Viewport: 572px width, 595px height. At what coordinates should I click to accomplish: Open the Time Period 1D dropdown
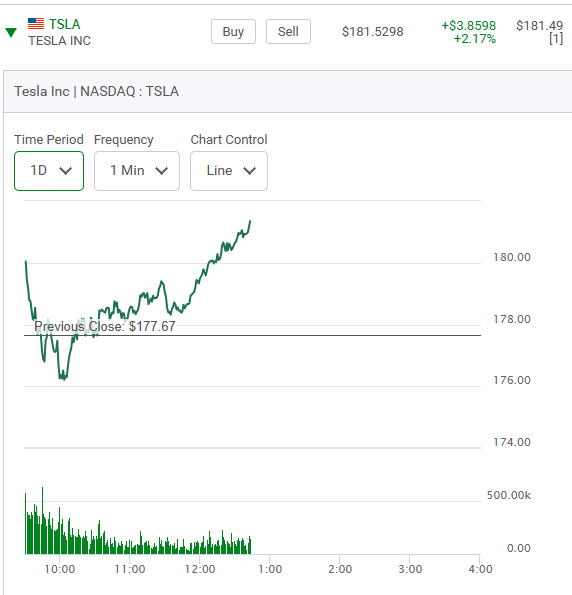[x=49, y=171]
